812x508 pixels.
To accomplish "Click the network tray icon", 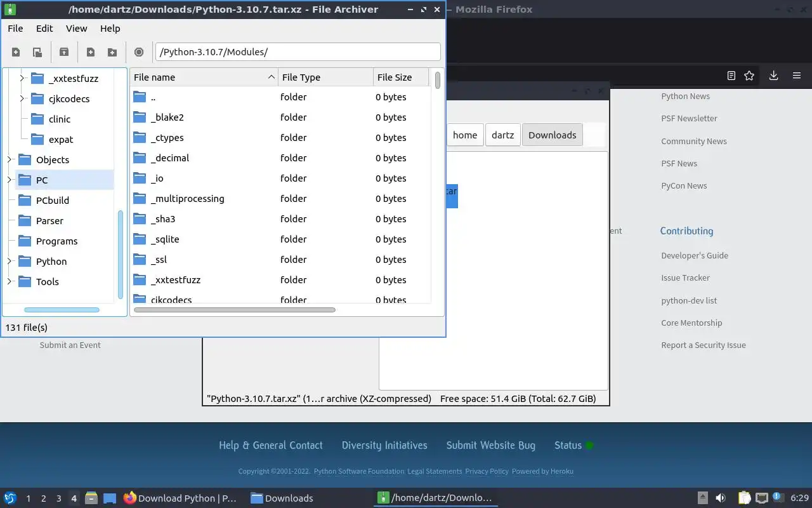I will pos(762,498).
